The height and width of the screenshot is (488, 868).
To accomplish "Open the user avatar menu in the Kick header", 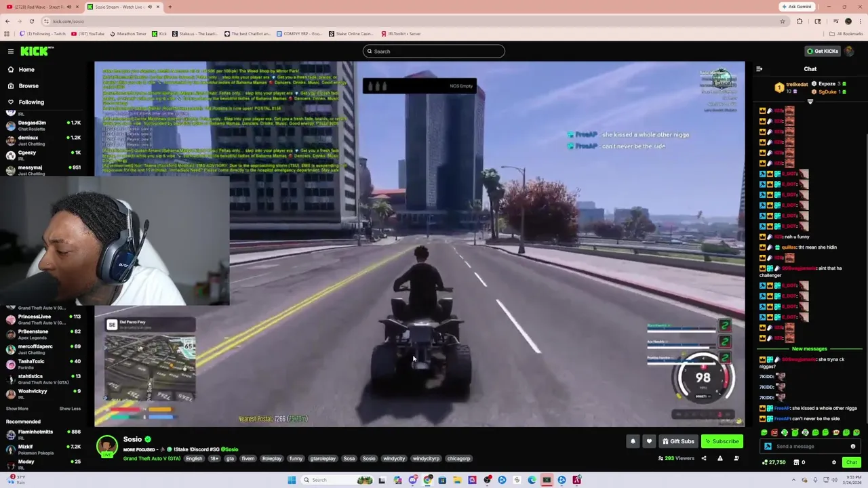I will 850,51.
